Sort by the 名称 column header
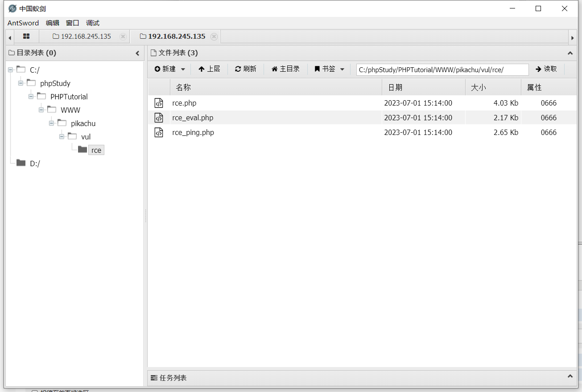582x392 pixels. [x=276, y=87]
